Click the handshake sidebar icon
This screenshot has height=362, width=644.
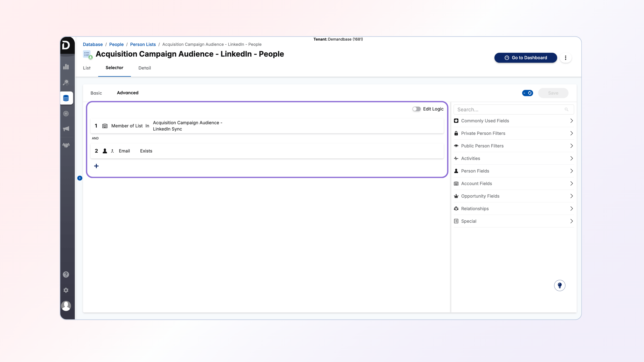66,145
